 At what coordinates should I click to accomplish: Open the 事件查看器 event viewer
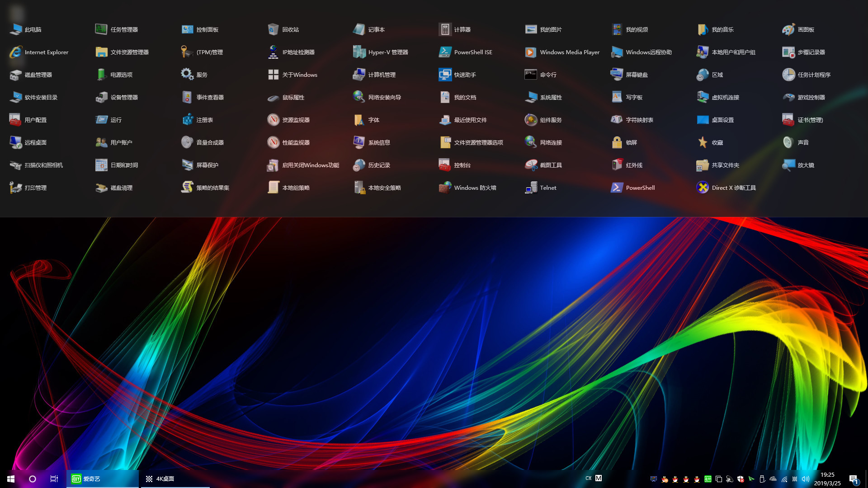point(208,97)
